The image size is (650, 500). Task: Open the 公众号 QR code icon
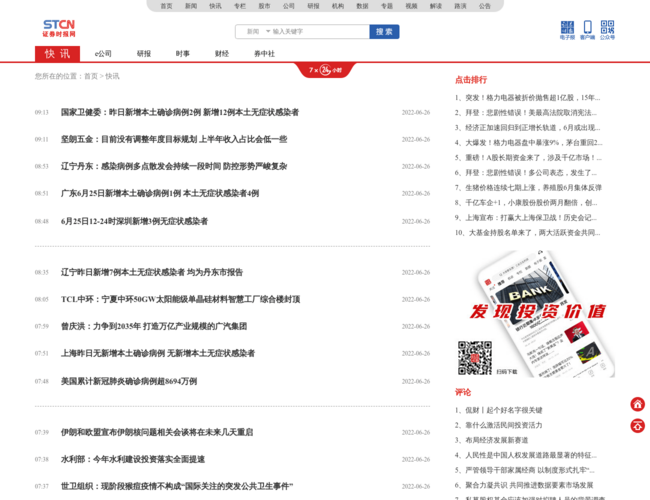pyautogui.click(x=607, y=30)
